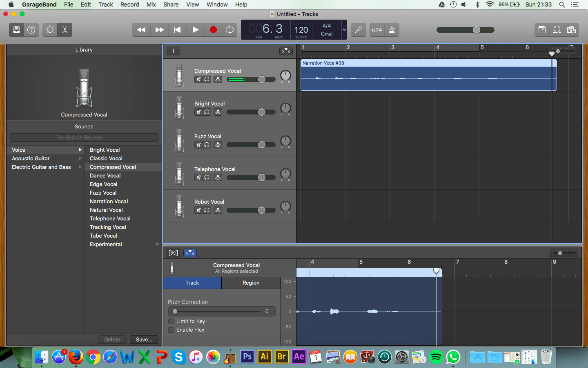Add a new track with plus button
The width and height of the screenshot is (588, 368).
tap(173, 51)
